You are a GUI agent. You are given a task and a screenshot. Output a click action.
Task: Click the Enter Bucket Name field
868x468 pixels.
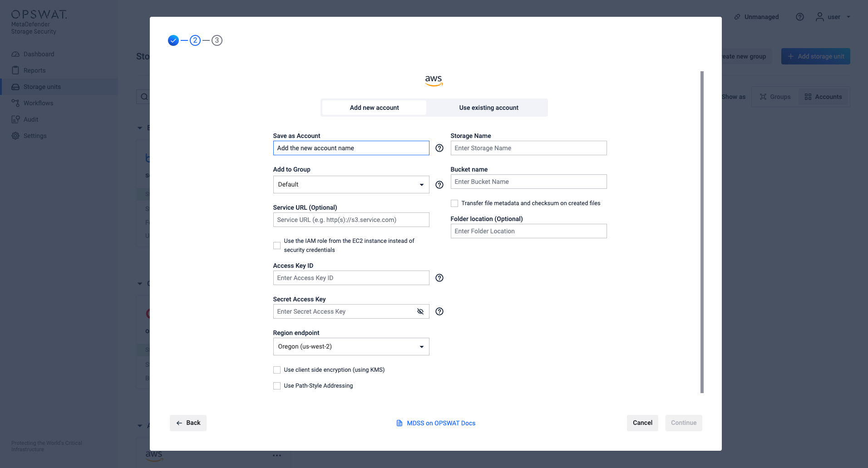coord(528,182)
